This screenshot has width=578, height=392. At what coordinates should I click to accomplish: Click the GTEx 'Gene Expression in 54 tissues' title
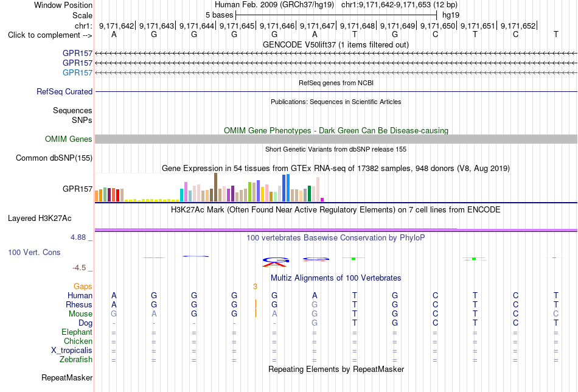click(x=336, y=169)
